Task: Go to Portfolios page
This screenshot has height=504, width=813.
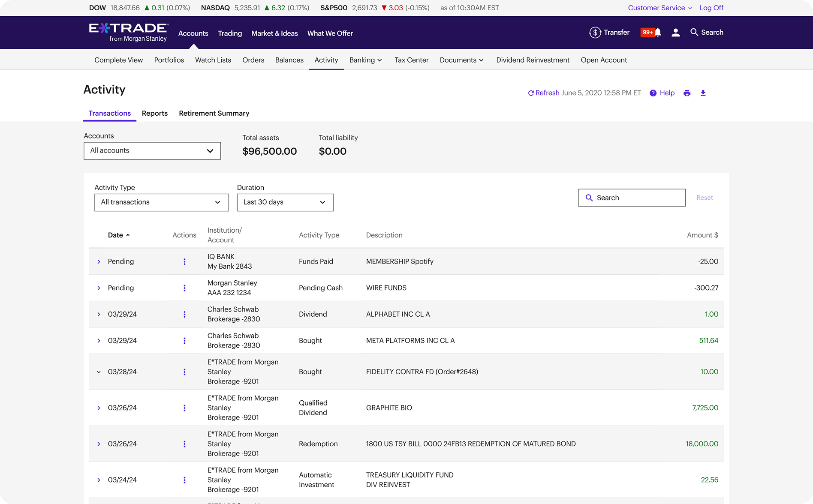Action: coord(169,60)
